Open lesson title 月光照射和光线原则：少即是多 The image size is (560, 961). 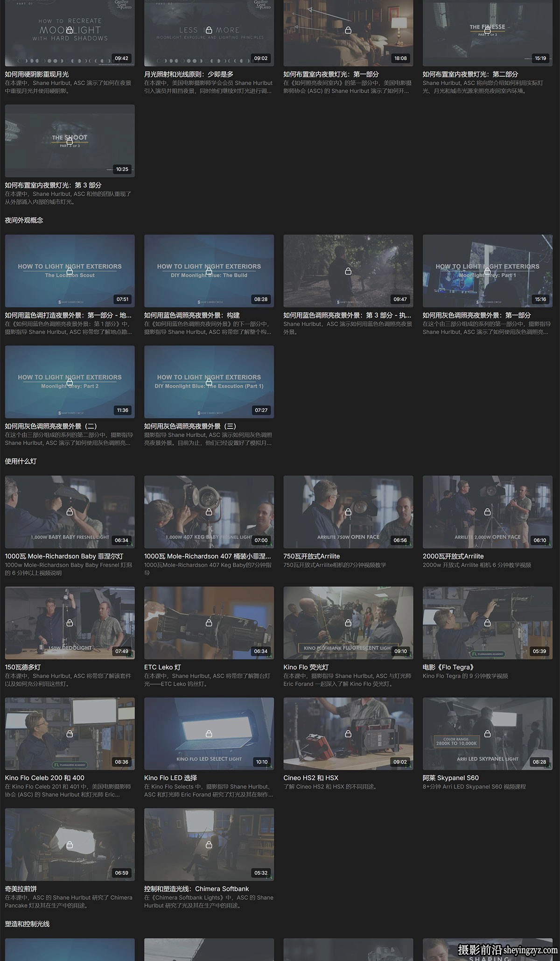pos(189,74)
